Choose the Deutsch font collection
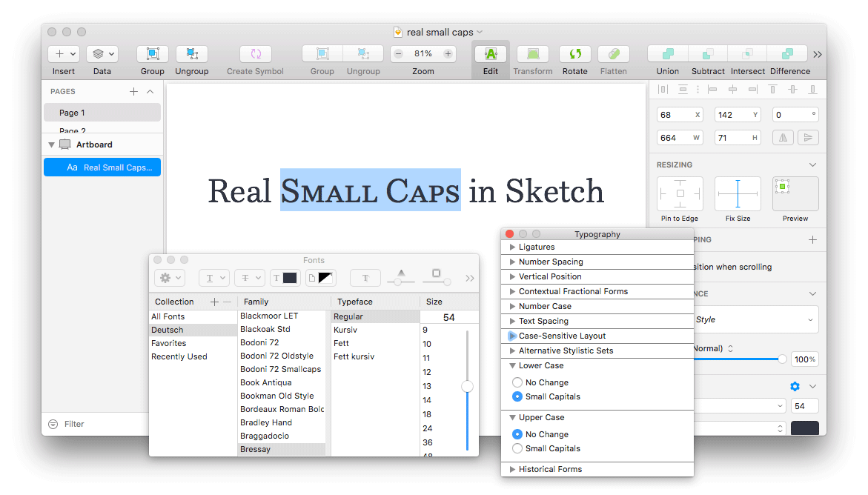 [x=193, y=330]
